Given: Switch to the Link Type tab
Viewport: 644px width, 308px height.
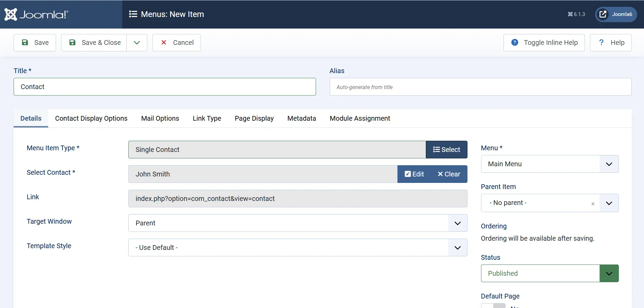Looking at the screenshot, I should pos(207,118).
